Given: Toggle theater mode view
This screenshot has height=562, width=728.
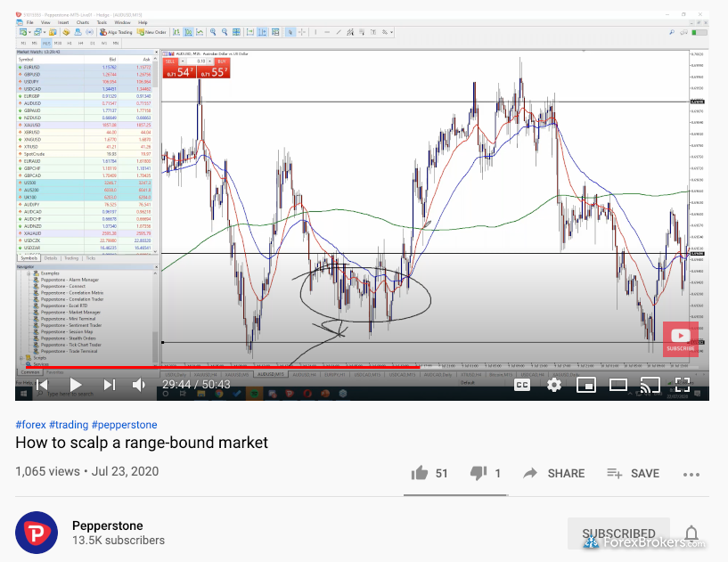Looking at the screenshot, I should [618, 385].
